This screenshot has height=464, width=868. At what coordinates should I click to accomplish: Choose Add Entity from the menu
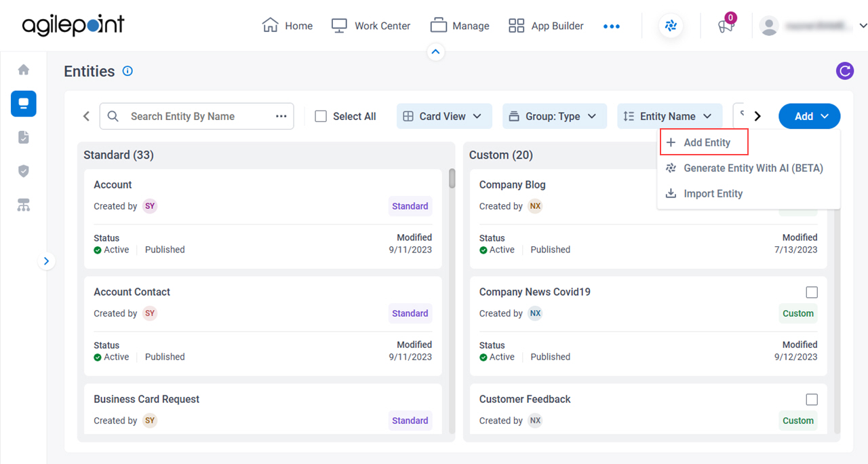705,142
